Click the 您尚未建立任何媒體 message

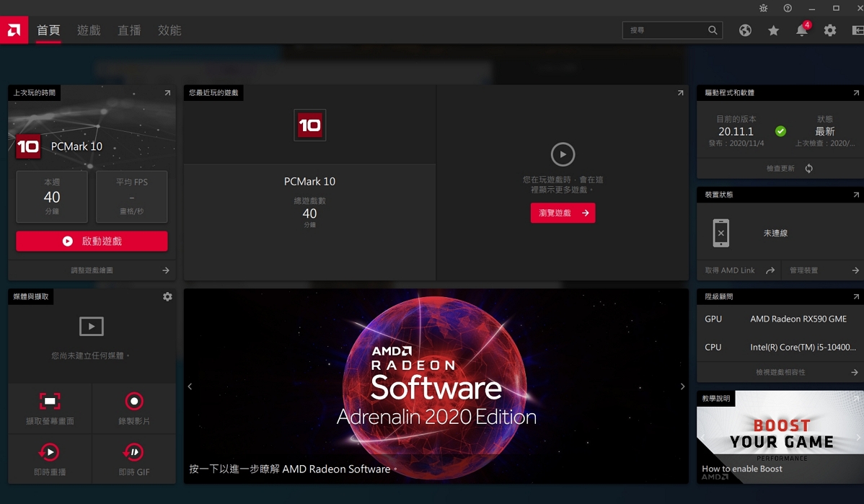(x=90, y=356)
